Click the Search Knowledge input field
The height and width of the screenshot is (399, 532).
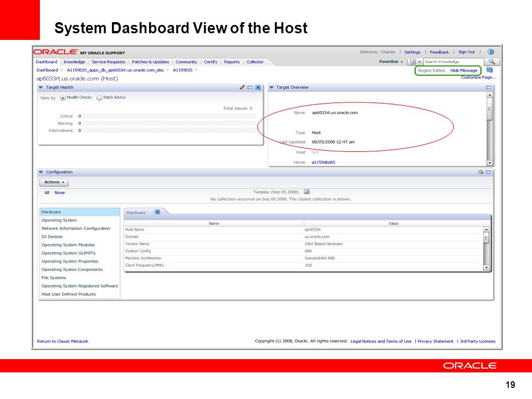tap(453, 62)
